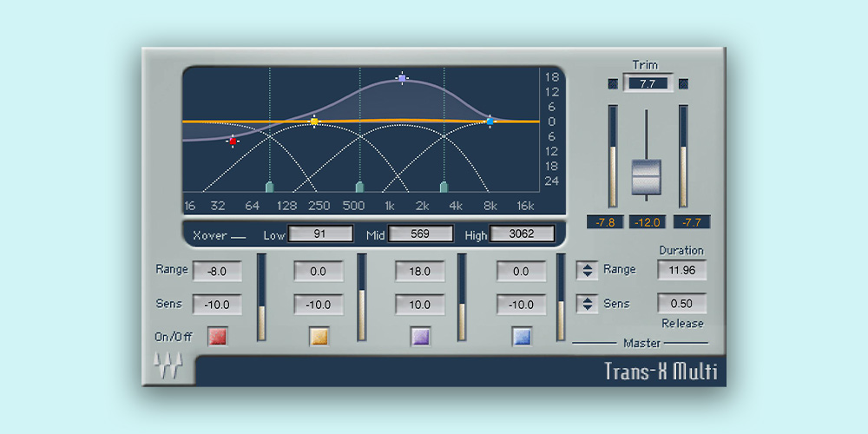Click the Waves logo in the corner

[168, 366]
